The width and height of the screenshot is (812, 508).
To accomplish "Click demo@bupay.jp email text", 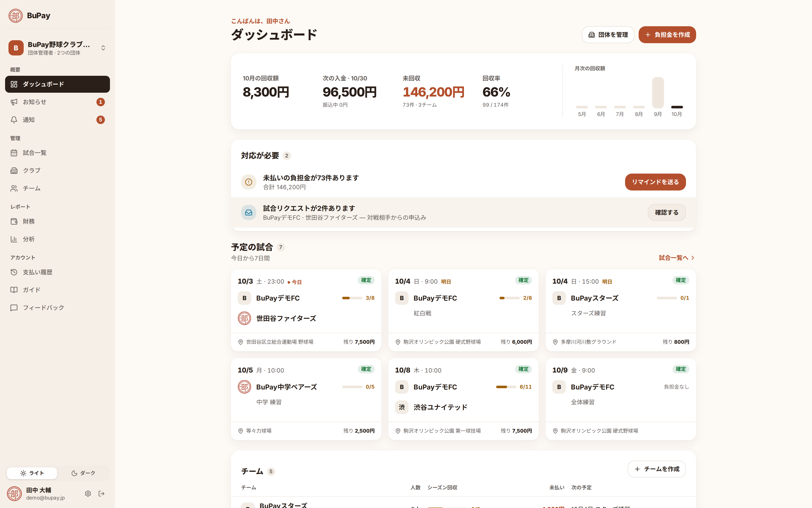I will point(46,498).
